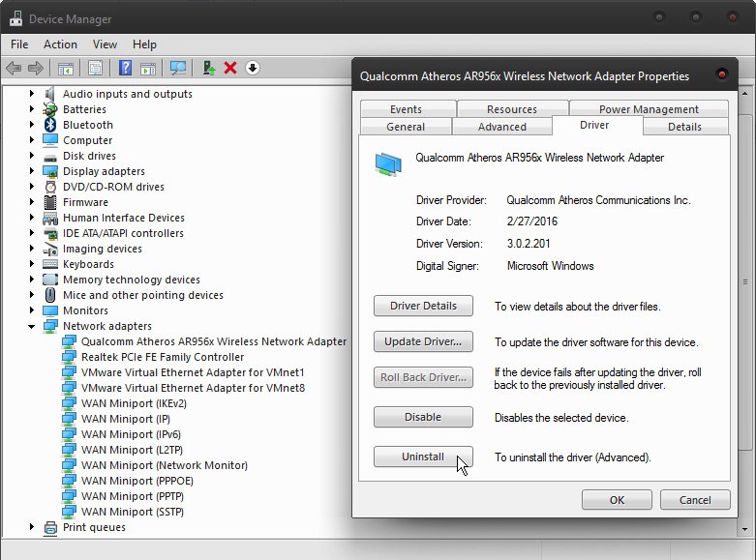The height and width of the screenshot is (560, 756).
Task: Click the Uninstall driver button
Action: point(423,457)
